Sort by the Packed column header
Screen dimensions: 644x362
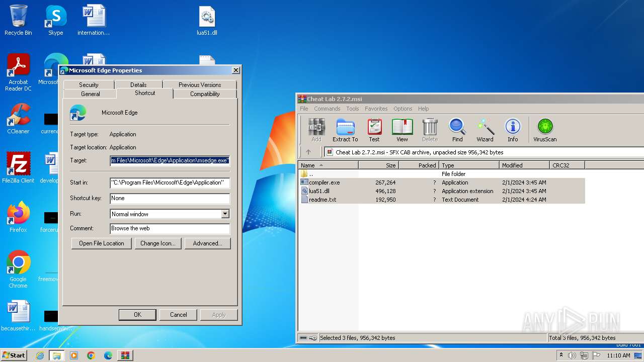pyautogui.click(x=419, y=165)
